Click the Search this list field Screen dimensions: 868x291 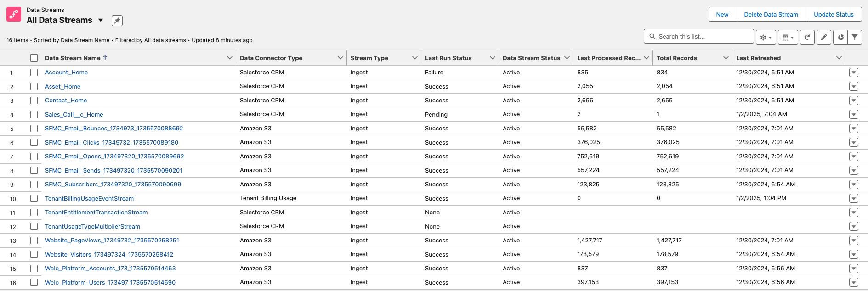tap(699, 37)
